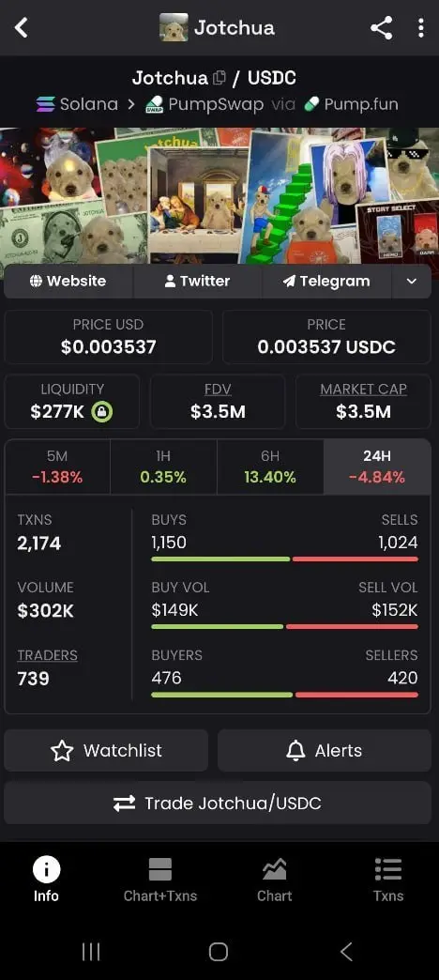Tap the Jotchua banner collage image
439x980 pixels.
219,195
